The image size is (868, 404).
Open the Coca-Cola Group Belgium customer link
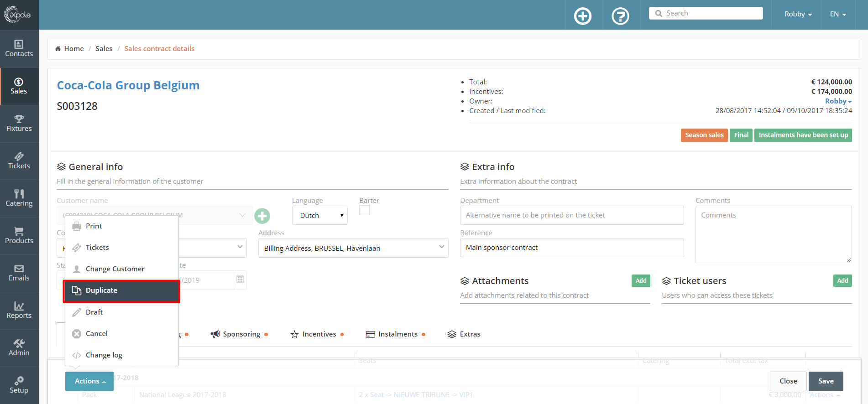point(128,85)
